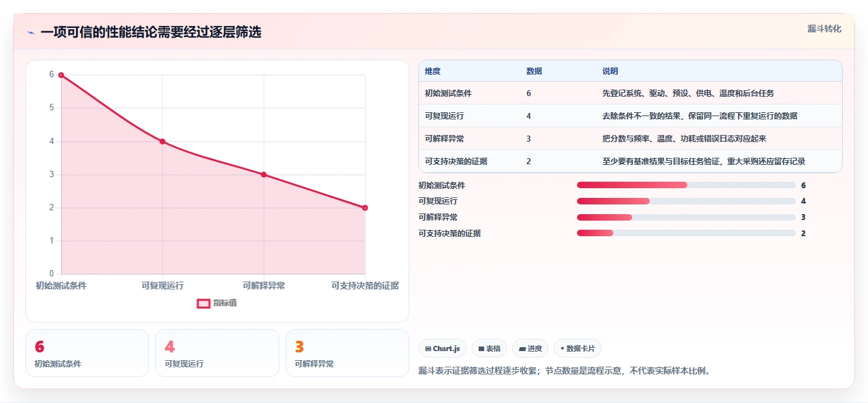Click value 2 in the table's 数据 column
Image resolution: width=868 pixels, height=403 pixels.
pos(529,162)
